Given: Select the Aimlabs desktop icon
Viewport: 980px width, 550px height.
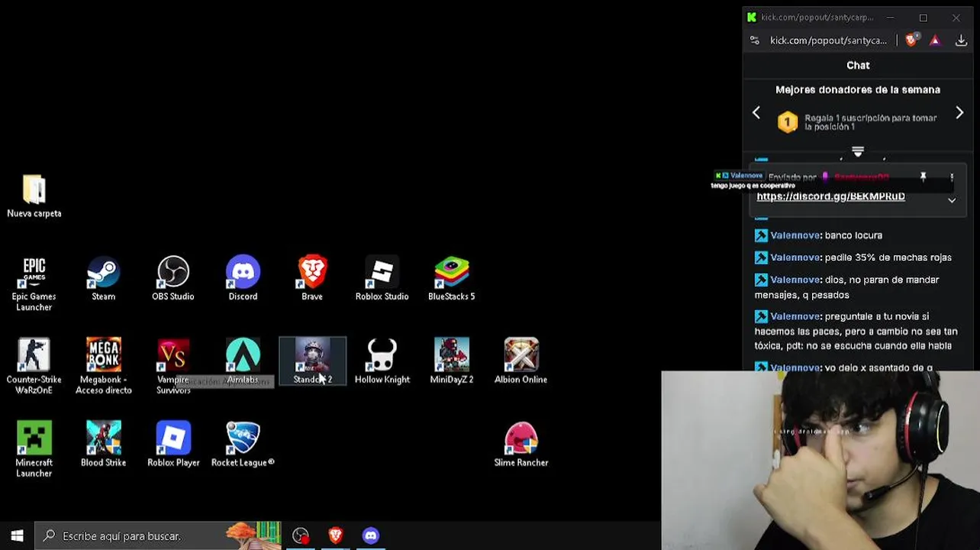Looking at the screenshot, I should click(243, 361).
